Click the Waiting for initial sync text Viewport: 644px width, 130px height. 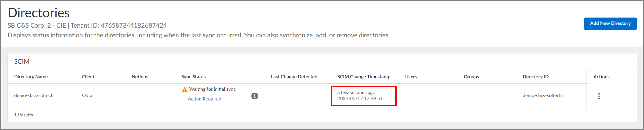pyautogui.click(x=212, y=89)
